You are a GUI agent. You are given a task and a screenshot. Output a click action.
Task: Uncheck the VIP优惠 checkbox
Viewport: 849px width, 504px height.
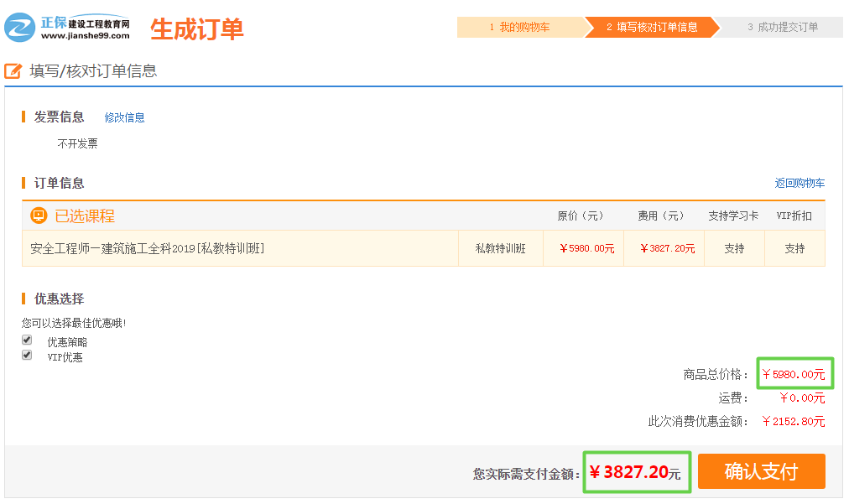[x=27, y=356]
